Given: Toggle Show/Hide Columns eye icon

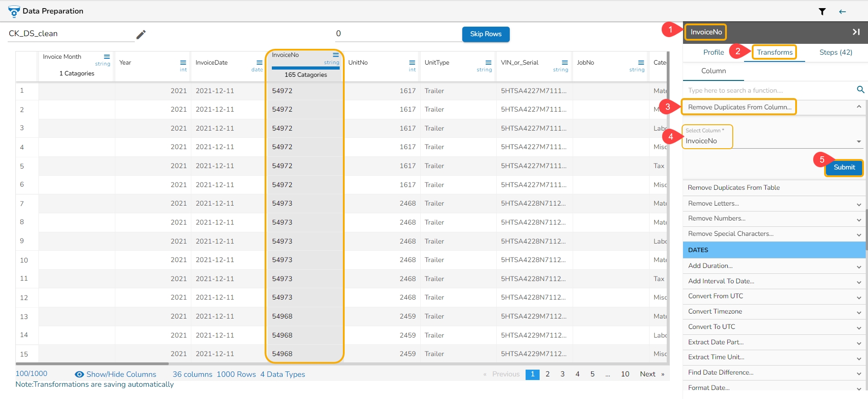Looking at the screenshot, I should (x=79, y=375).
